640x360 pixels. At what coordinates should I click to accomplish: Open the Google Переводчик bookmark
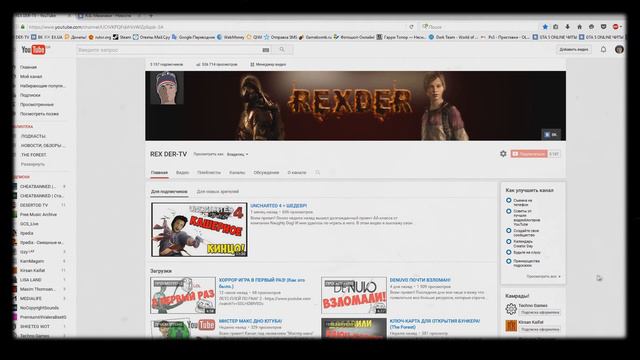(193, 37)
